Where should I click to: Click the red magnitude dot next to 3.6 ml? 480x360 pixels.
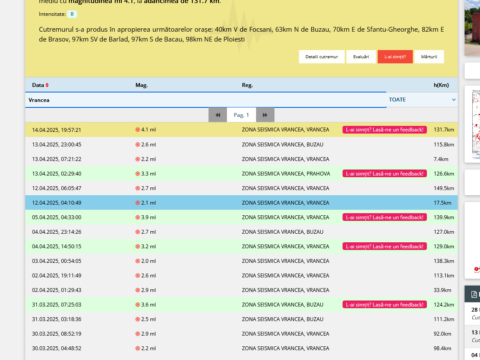pyautogui.click(x=137, y=305)
